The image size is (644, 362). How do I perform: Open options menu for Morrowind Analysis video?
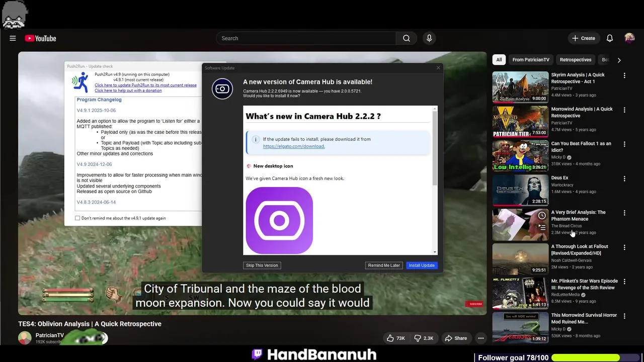click(624, 110)
